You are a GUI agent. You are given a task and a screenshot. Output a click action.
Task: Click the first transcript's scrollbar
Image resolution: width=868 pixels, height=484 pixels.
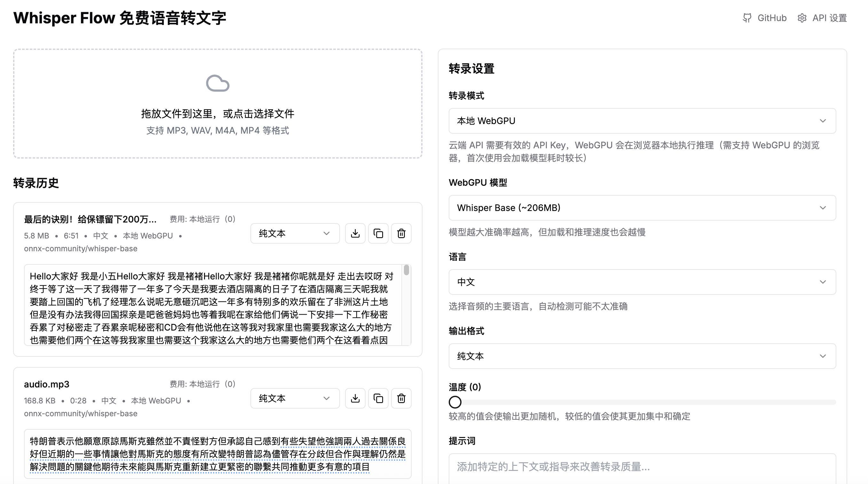tap(406, 270)
